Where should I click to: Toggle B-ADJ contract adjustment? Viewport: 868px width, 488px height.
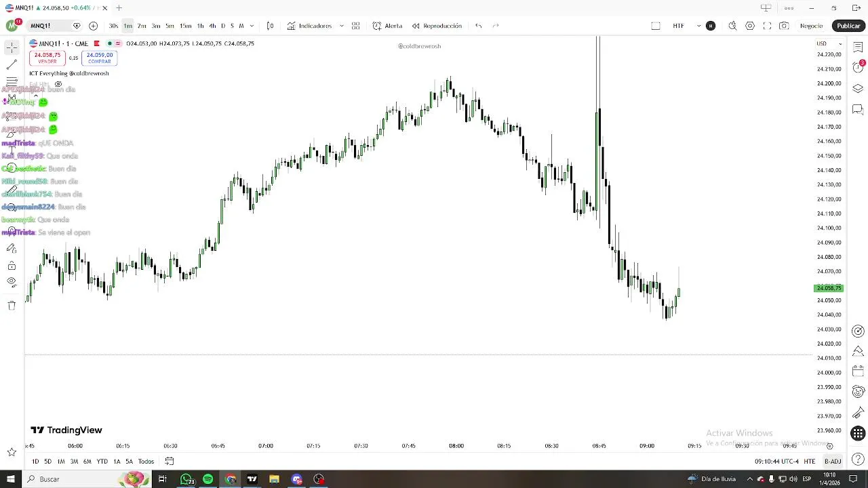(832, 462)
